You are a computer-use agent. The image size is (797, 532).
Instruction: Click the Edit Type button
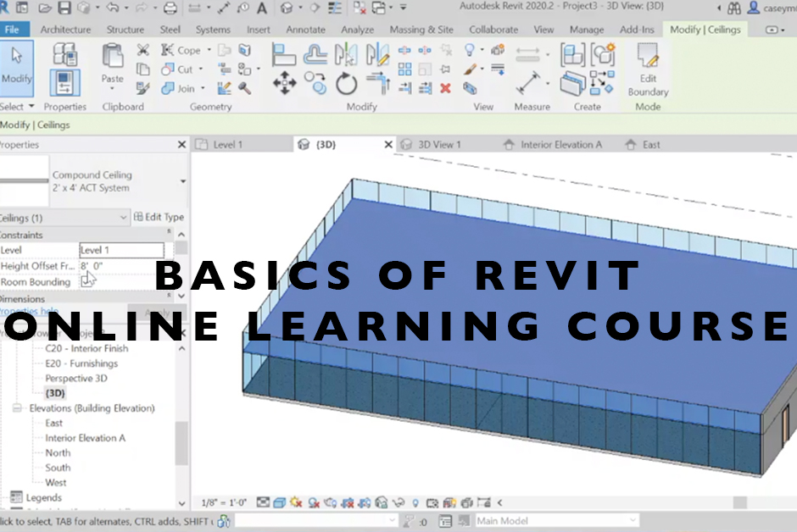coord(159,217)
